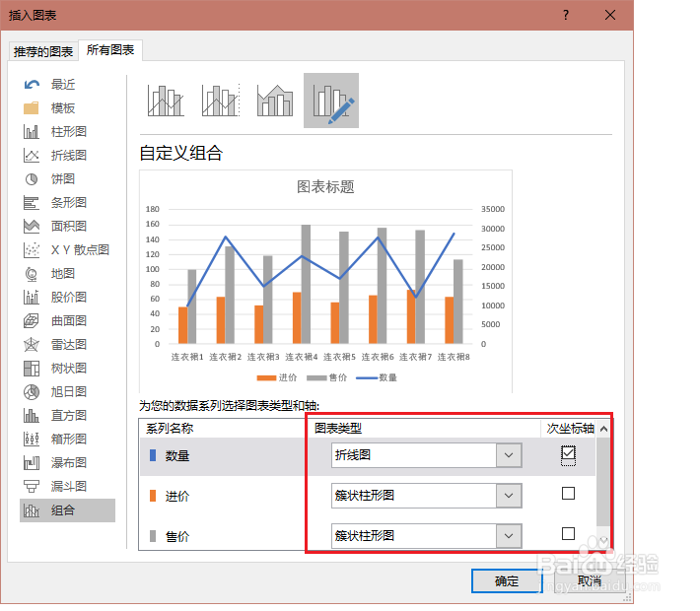Open the 最近 (Recent) category
The width and height of the screenshot is (700, 611).
click(x=63, y=85)
